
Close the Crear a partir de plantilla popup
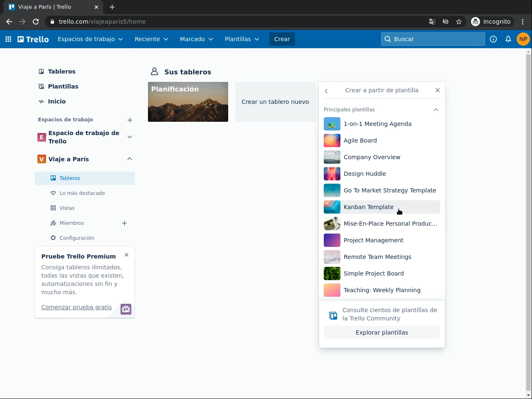click(x=437, y=90)
